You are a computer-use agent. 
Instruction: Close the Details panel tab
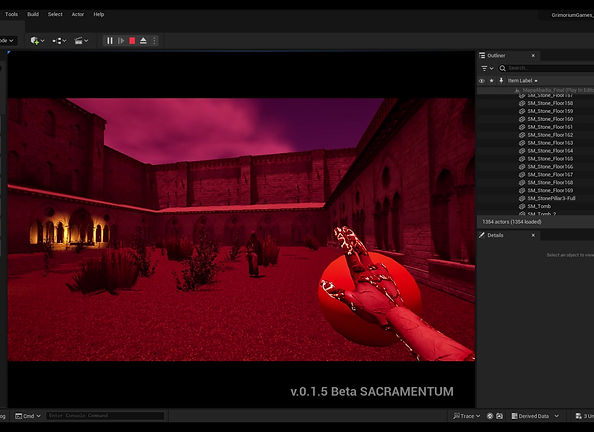[x=533, y=235]
